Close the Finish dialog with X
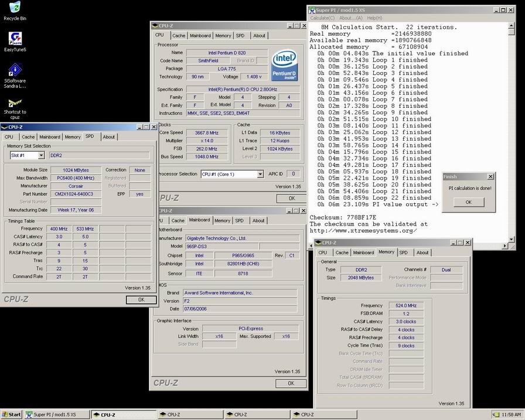 pos(490,176)
